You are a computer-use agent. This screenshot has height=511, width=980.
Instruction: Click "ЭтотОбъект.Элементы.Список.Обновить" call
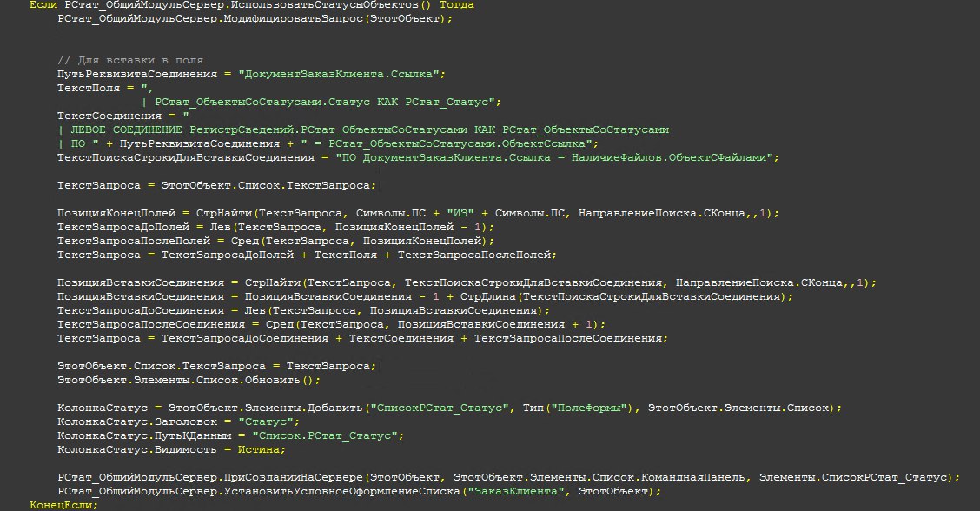(179, 381)
